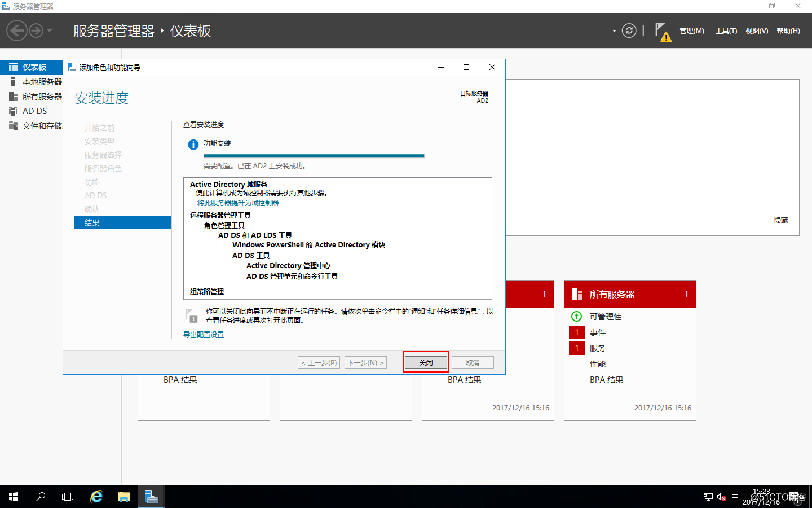Open the Windows Start menu
Viewport: 812px width, 508px height.
pos(14,497)
